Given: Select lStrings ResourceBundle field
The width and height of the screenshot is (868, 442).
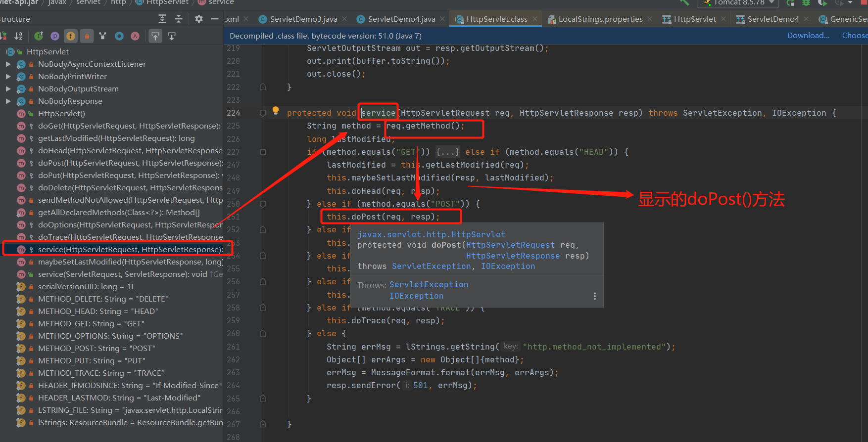Looking at the screenshot, I should [x=130, y=422].
